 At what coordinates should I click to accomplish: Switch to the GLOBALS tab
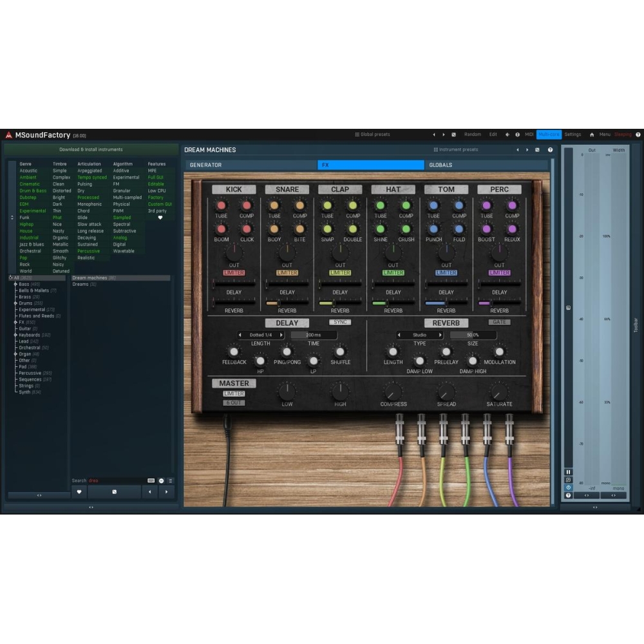(486, 165)
